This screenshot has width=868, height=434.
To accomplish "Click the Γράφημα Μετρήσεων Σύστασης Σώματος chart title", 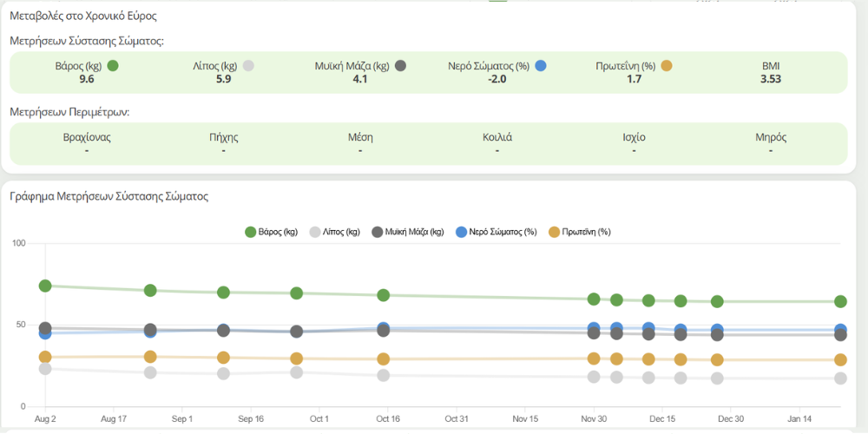I will (x=108, y=197).
